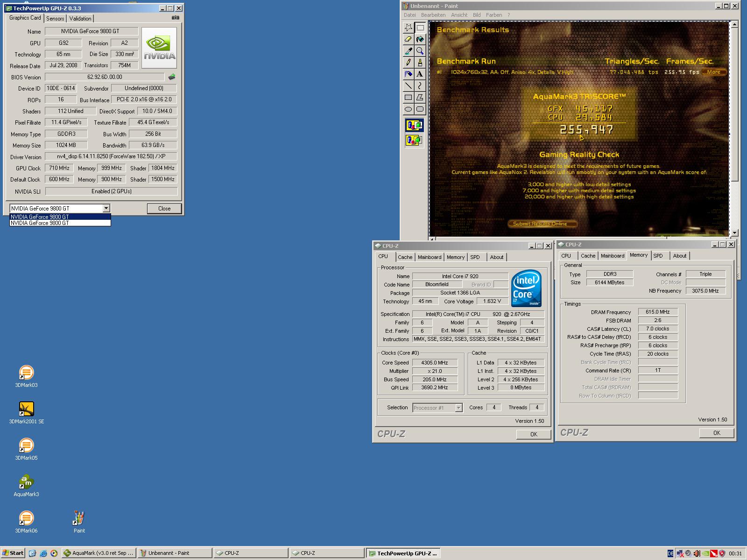The width and height of the screenshot is (747, 560).
Task: Switch to AquaMark taskbar button
Action: click(99, 553)
